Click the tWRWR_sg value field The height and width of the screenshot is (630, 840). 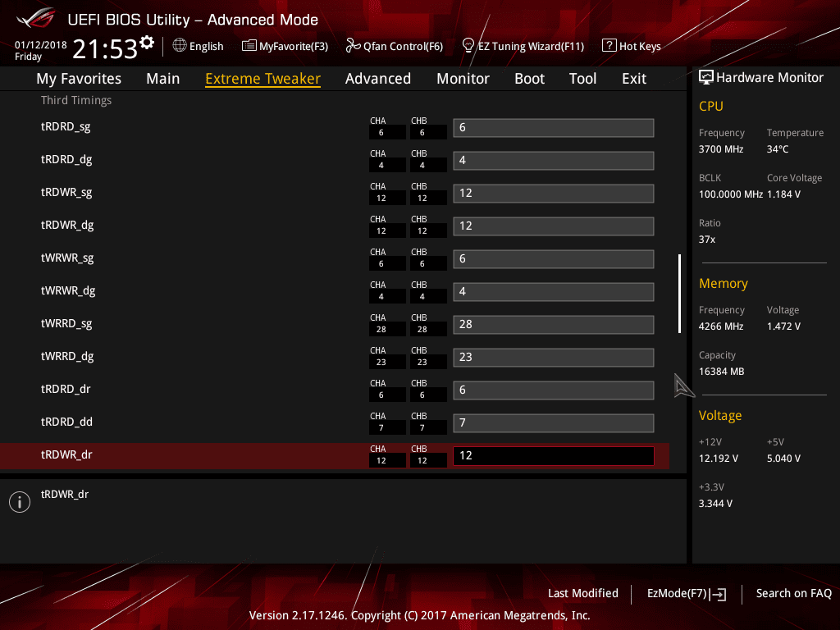click(x=554, y=259)
